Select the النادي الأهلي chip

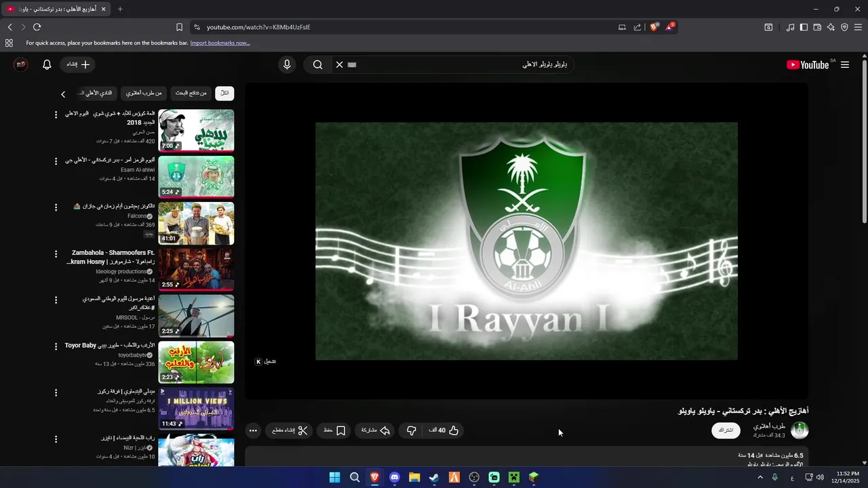pyautogui.click(x=96, y=93)
